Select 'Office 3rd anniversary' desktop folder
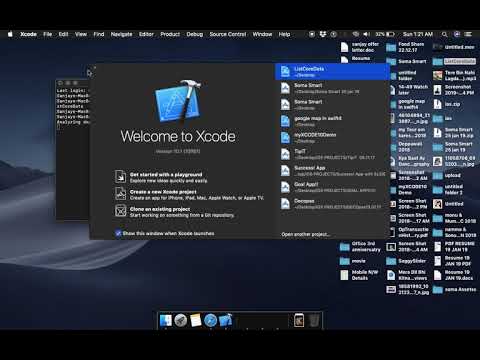 tap(360, 247)
